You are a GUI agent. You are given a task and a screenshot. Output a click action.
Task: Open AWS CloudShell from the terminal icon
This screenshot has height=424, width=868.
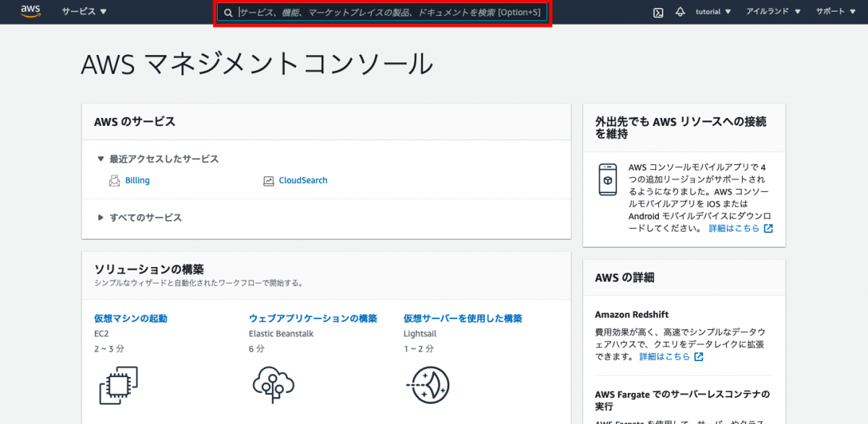657,12
